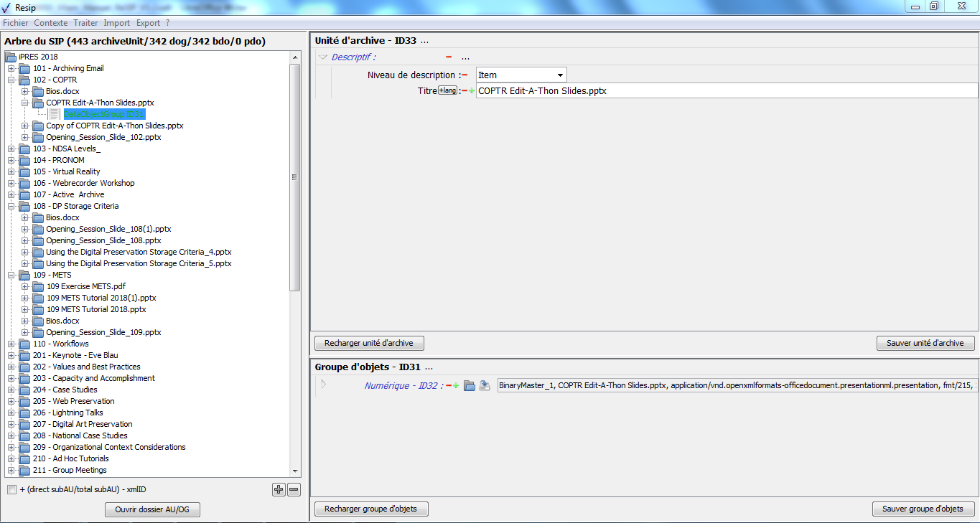Click the plus button below the SIP tree
Image resolution: width=980 pixels, height=523 pixels.
click(x=279, y=490)
